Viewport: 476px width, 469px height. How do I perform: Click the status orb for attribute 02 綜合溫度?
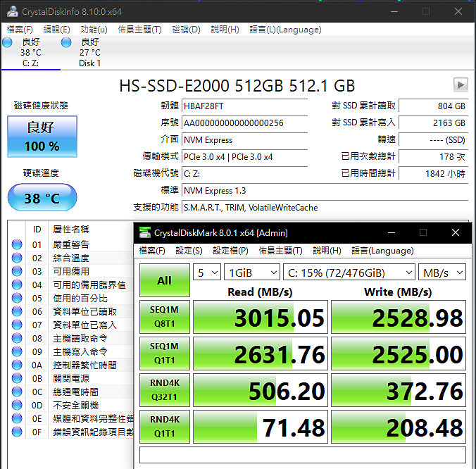[17, 258]
